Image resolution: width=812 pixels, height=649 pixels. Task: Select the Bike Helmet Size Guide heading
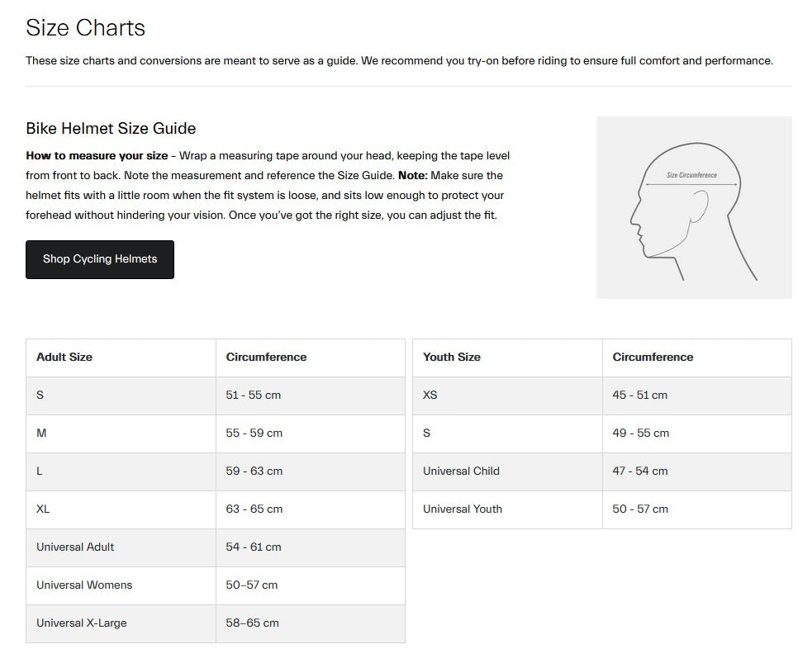111,128
